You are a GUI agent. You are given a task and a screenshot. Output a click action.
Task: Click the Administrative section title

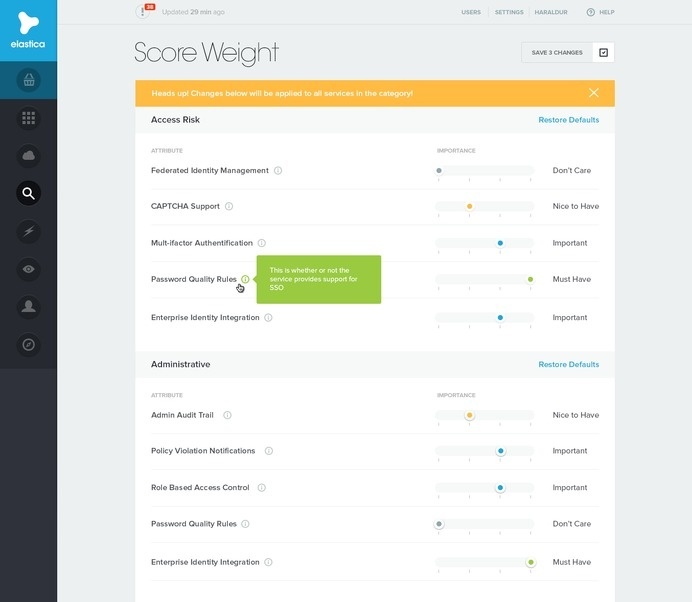pyautogui.click(x=181, y=364)
